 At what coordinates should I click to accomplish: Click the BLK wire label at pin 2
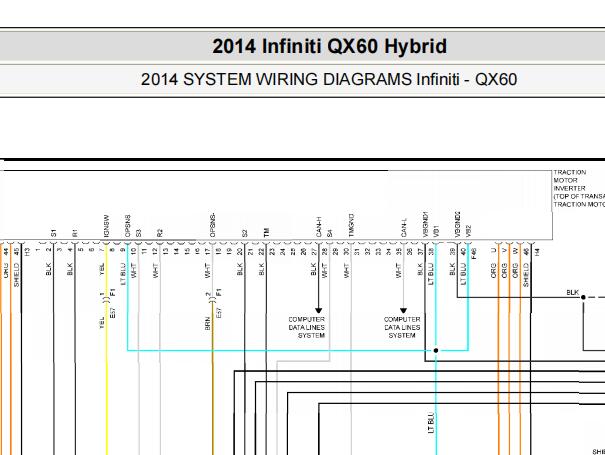click(48, 269)
